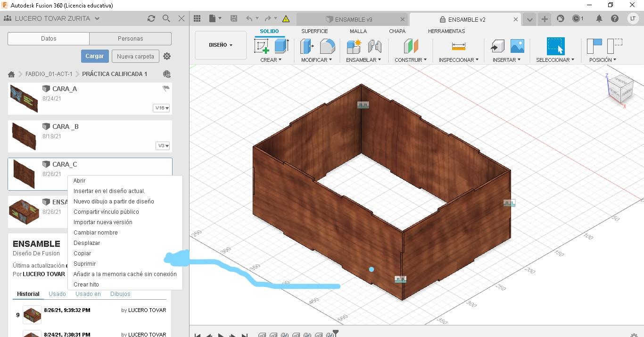Switch to the HERRAMIENTAS ribbon tab

pos(446,31)
